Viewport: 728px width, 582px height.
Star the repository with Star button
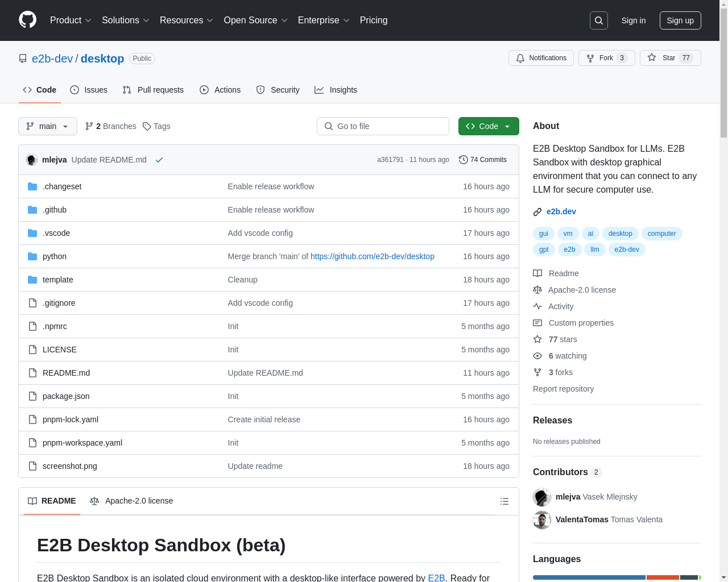(670, 58)
